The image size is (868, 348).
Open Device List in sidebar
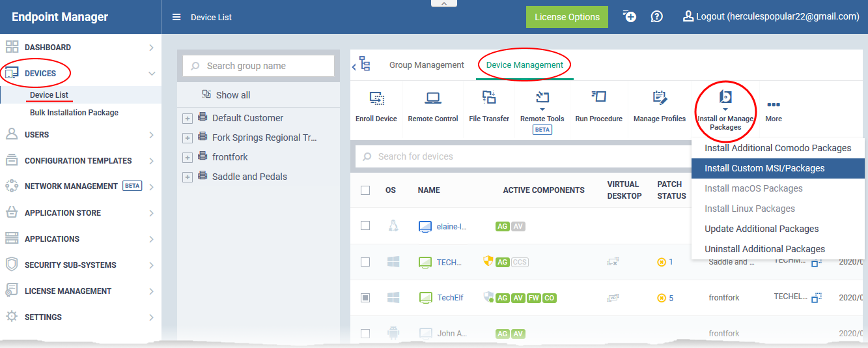pyautogui.click(x=49, y=95)
